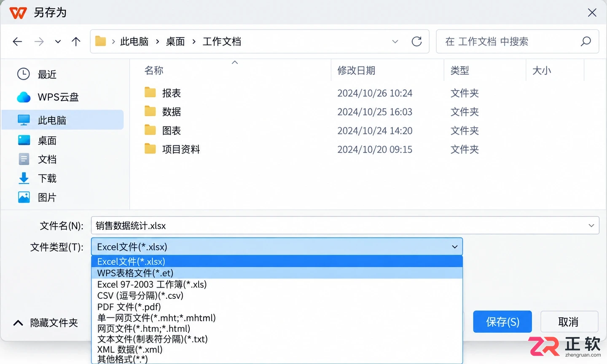Screen dimensions: 607x364
Task: Open WPS云盘 in the sidebar
Action: (x=63, y=97)
